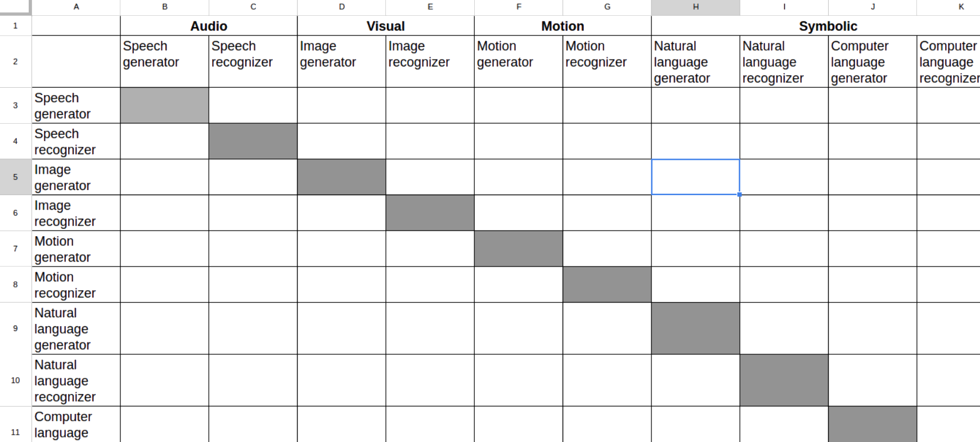Select the gray diagonal cell in column E

tap(430, 213)
